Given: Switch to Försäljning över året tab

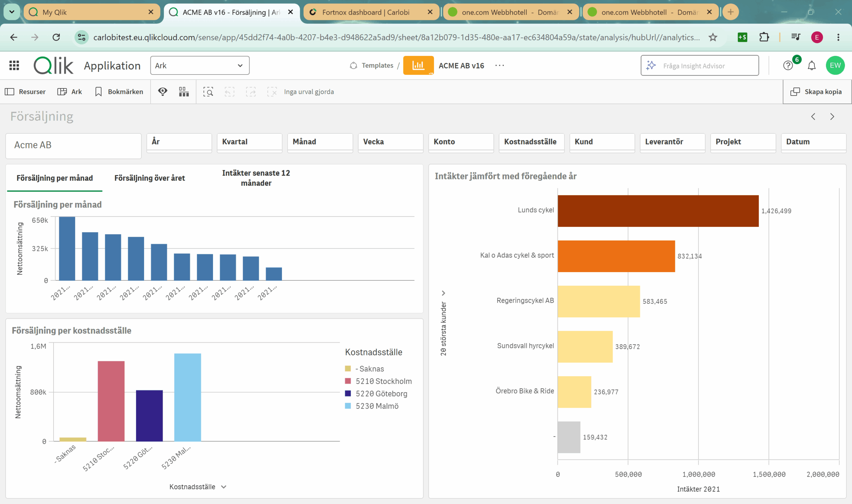Looking at the screenshot, I should click(x=149, y=178).
